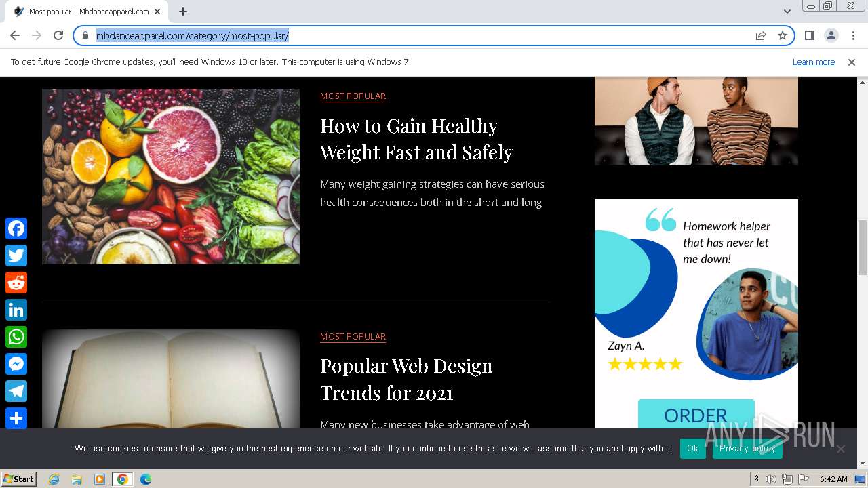868x488 pixels.
Task: Open Windows Start menu
Action: [x=19, y=479]
